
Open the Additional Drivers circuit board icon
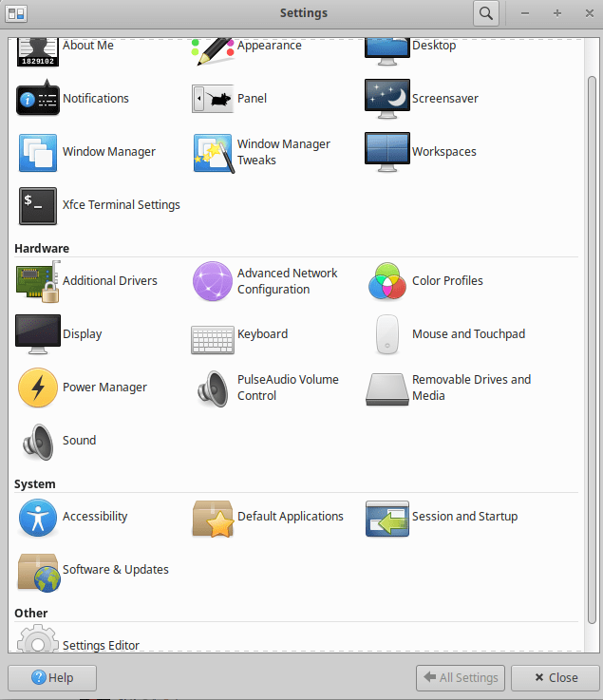pos(38,282)
